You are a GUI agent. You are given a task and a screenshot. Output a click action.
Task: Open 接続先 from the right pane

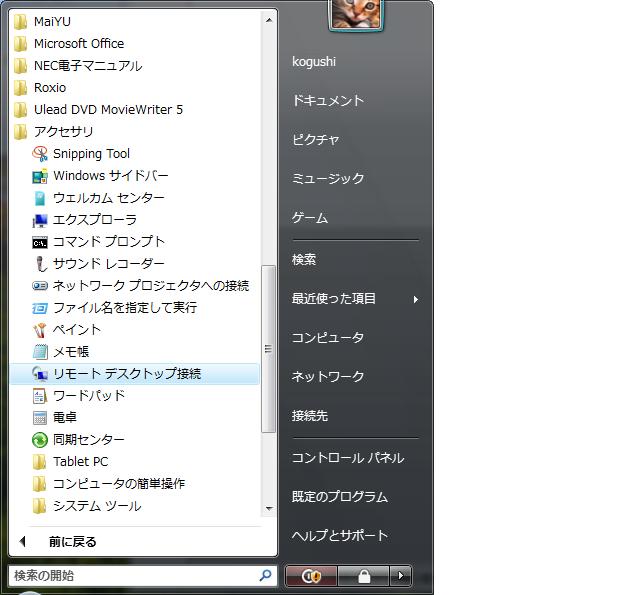(x=310, y=416)
